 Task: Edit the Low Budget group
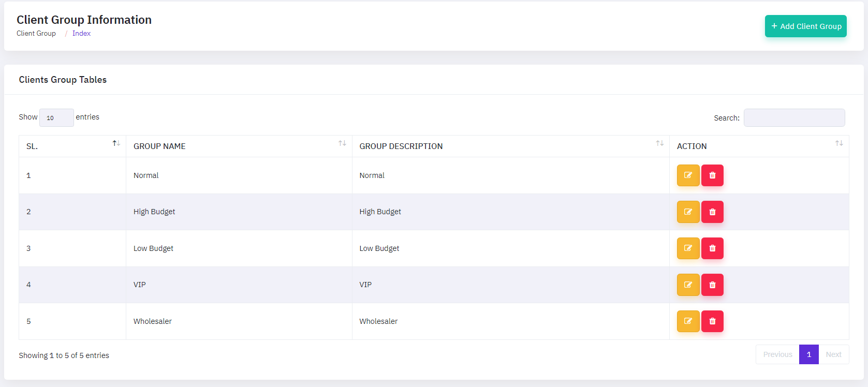688,248
